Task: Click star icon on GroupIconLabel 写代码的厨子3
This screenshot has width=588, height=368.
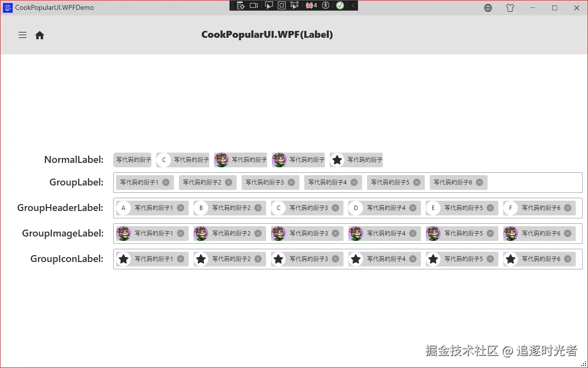Action: coord(278,259)
